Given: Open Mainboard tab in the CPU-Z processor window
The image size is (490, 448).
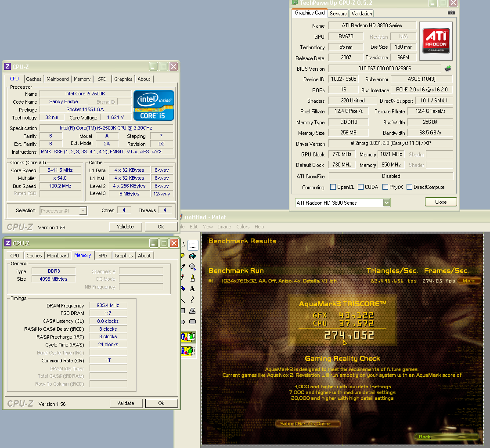Looking at the screenshot, I should pos(58,79).
